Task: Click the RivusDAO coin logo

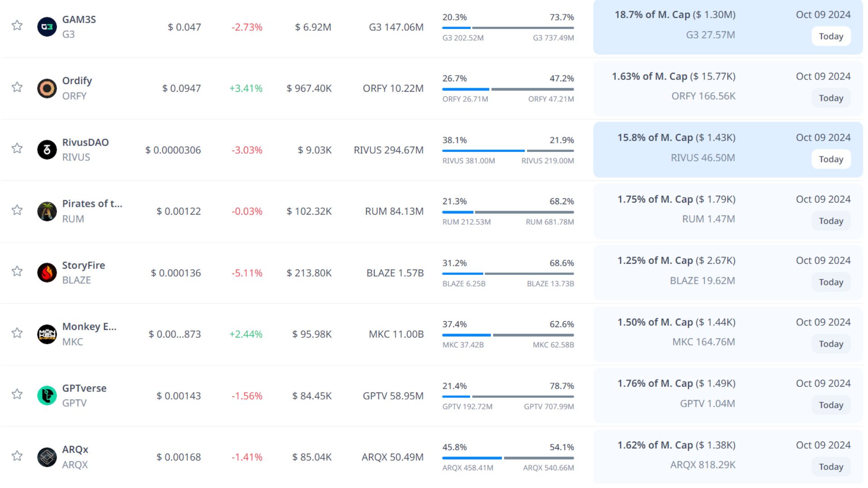Action: coord(47,150)
